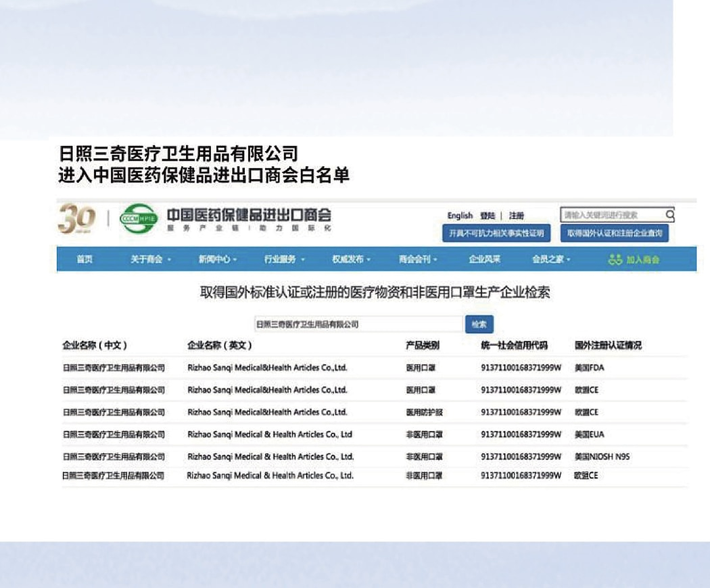
Task: Click the 统一社会信用代码 column header
Action: pyautogui.click(x=514, y=345)
